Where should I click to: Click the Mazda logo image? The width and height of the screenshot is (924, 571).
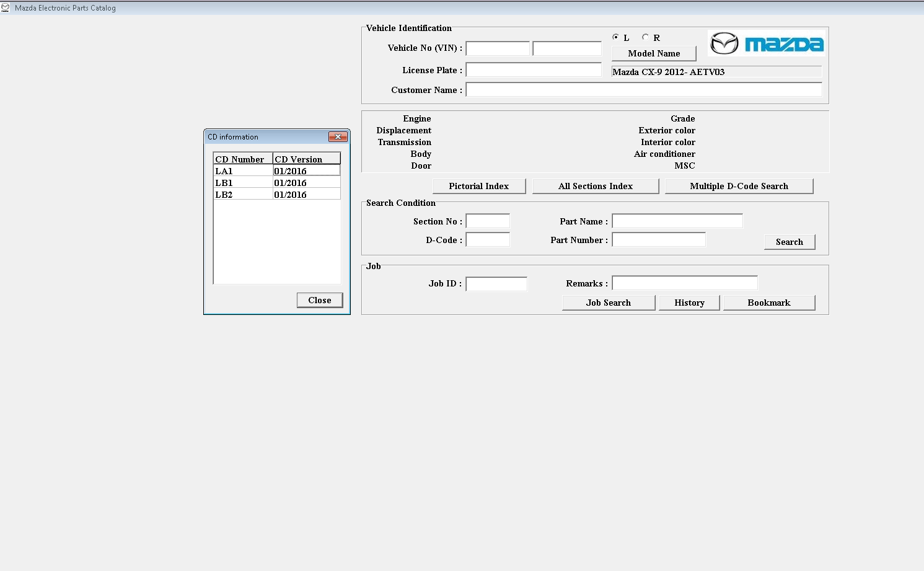(x=766, y=43)
